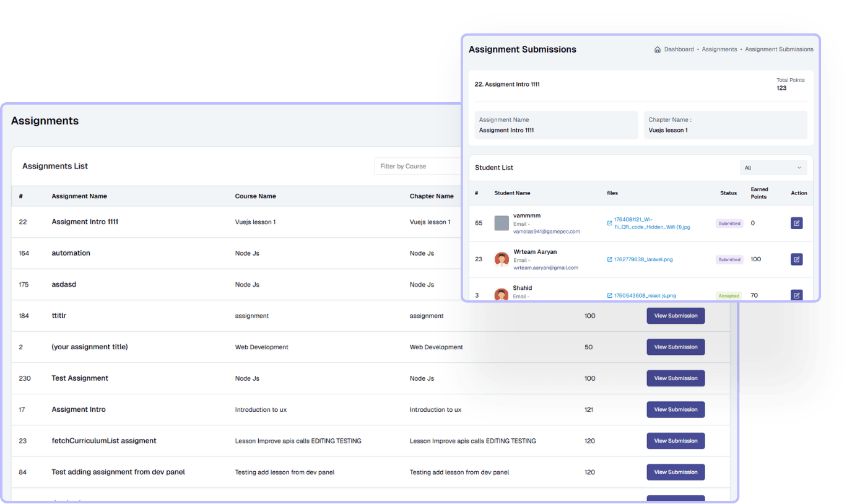This screenshot has width=860, height=504.
Task: Click the Assignment Submissions breadcrumb item
Action: pyautogui.click(x=779, y=50)
